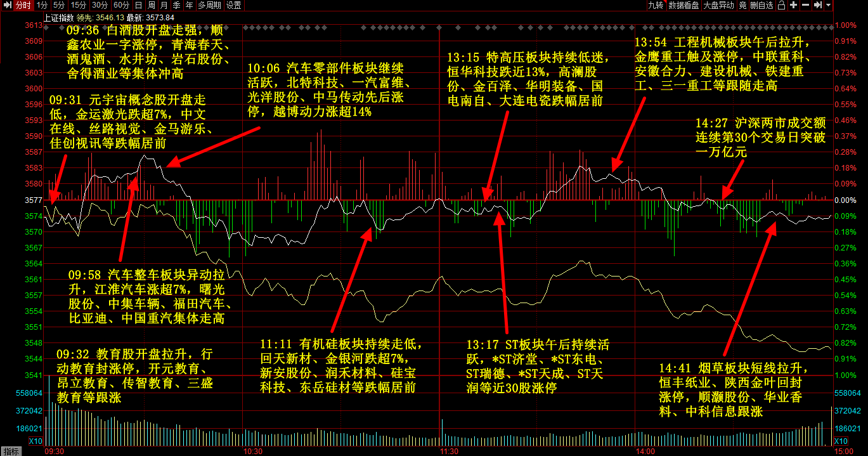
Task: Click a diamond news marker at top
Action: 252,27
